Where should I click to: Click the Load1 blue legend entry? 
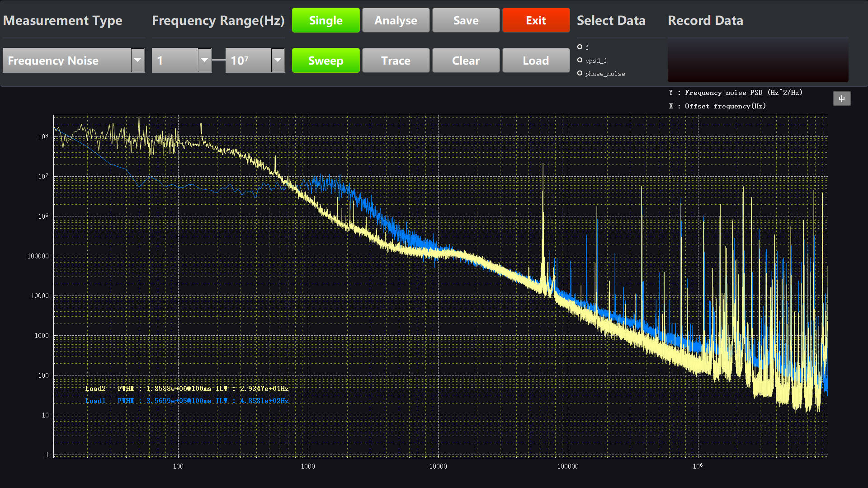tap(95, 401)
